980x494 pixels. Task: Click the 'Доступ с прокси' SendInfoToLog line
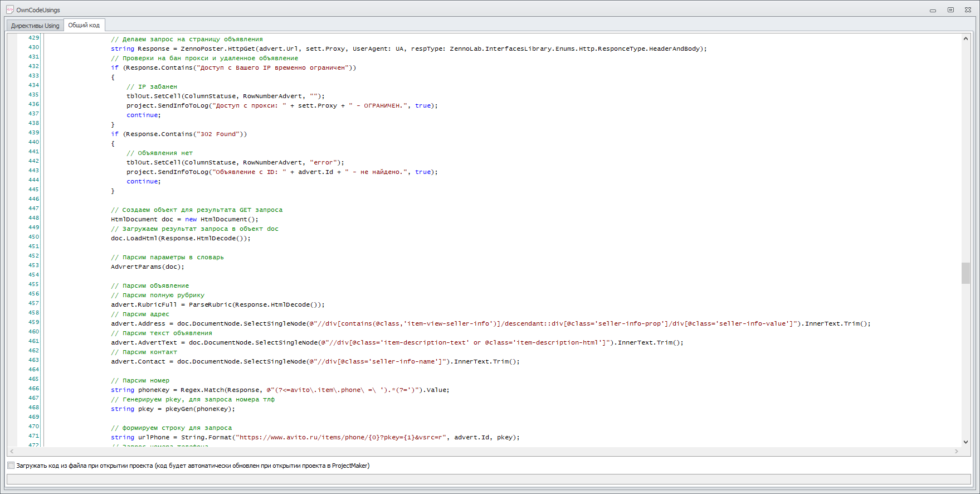click(282, 106)
